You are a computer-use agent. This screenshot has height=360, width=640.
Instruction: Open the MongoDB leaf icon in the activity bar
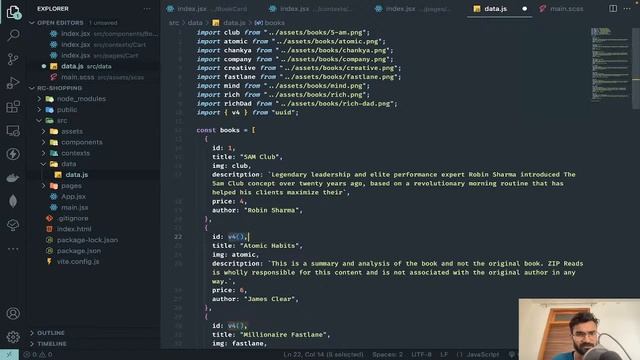(x=13, y=201)
